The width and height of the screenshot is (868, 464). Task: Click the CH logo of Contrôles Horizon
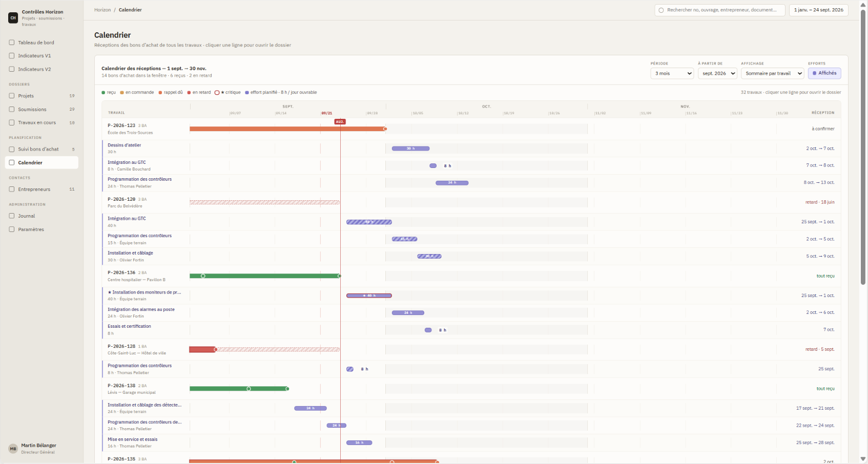pos(13,18)
